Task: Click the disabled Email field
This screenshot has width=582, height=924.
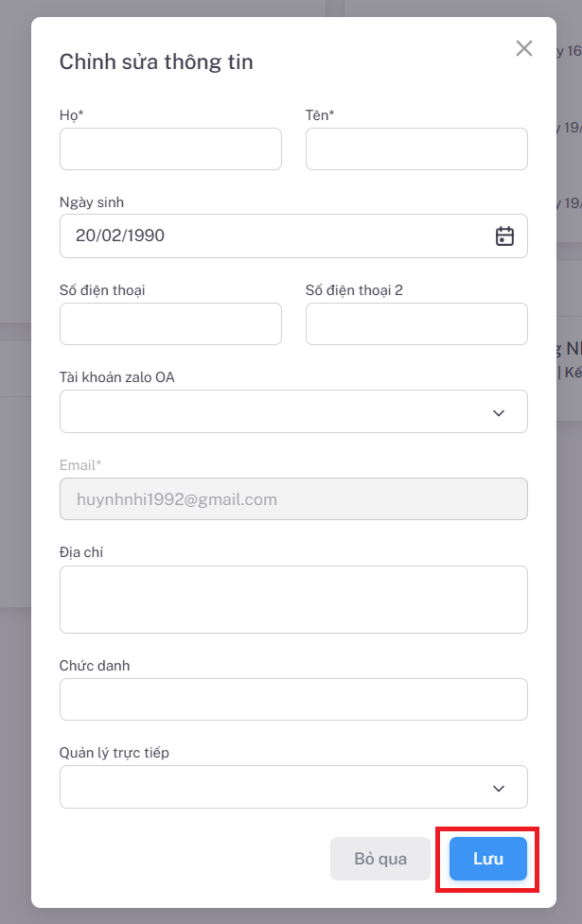Action: click(293, 499)
